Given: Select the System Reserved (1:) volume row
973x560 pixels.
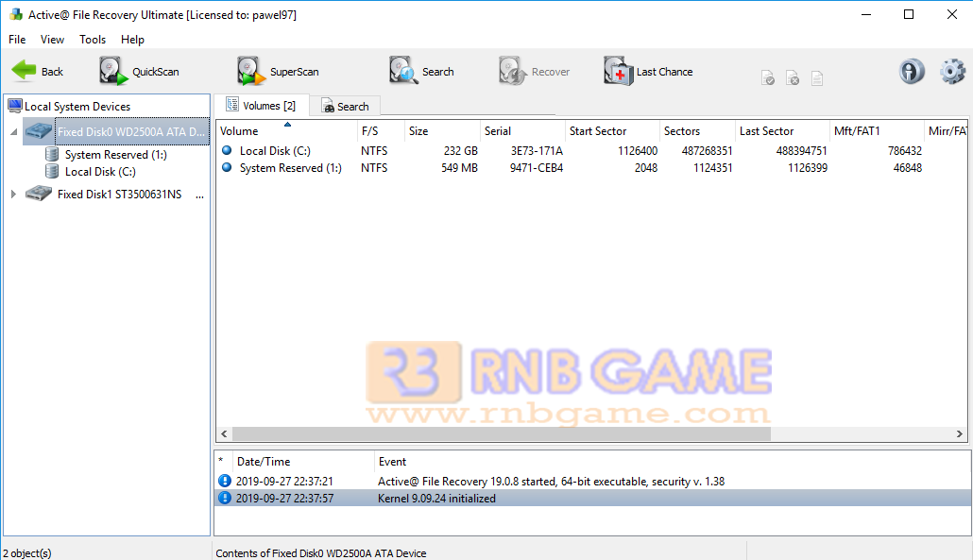Looking at the screenshot, I should click(590, 167).
